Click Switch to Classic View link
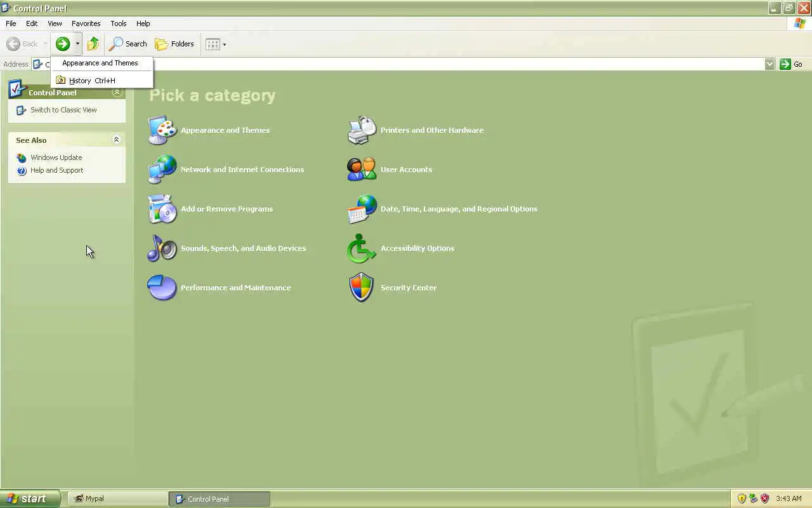812x508 pixels. point(63,110)
